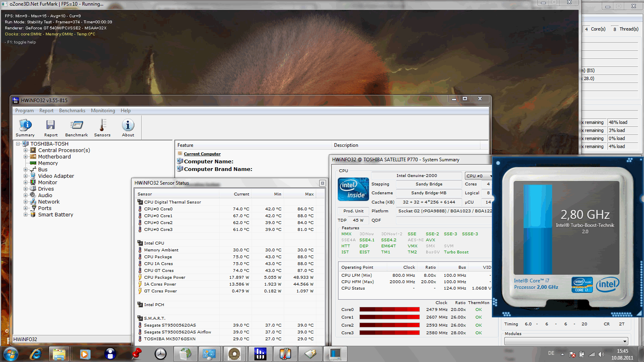This screenshot has width=644, height=362.
Task: Click the Max column header in sensors
Action: coord(300,194)
